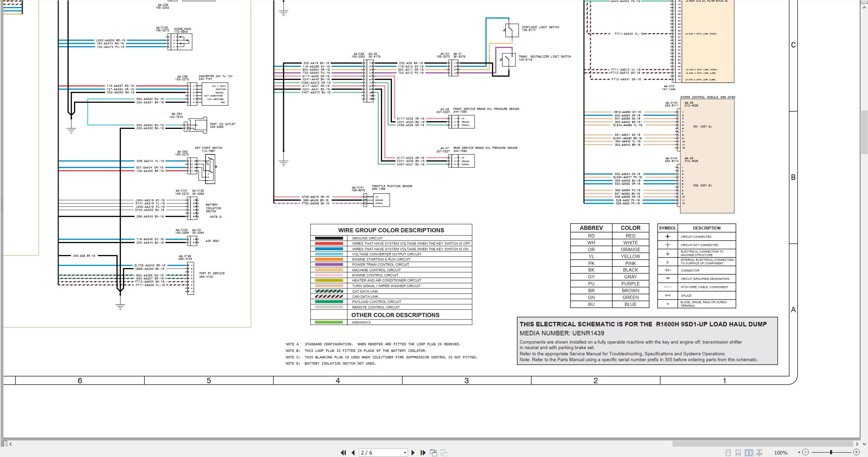The width and height of the screenshot is (868, 457).
Task: Click the zoom in plus button
Action: [x=856, y=452]
